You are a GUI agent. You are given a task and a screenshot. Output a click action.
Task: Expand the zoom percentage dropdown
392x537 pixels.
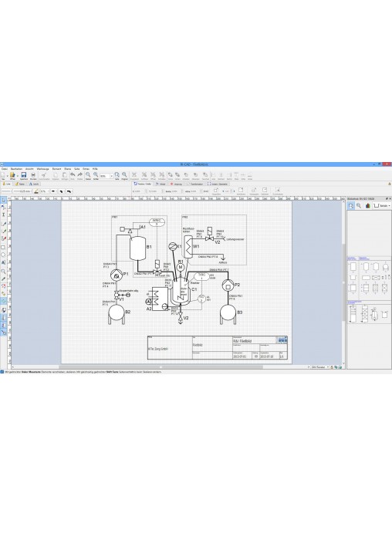point(111,176)
